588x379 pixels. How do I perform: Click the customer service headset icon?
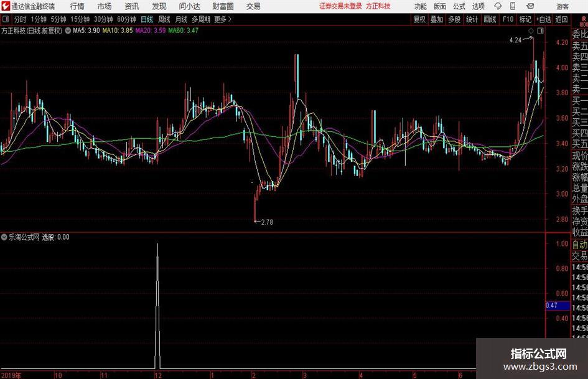pyautogui.click(x=498, y=6)
